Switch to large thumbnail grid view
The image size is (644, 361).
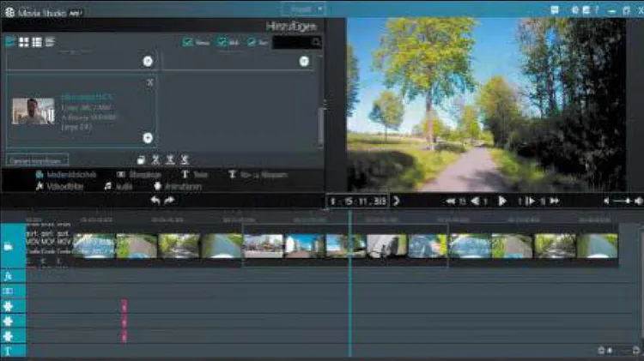coord(24,42)
